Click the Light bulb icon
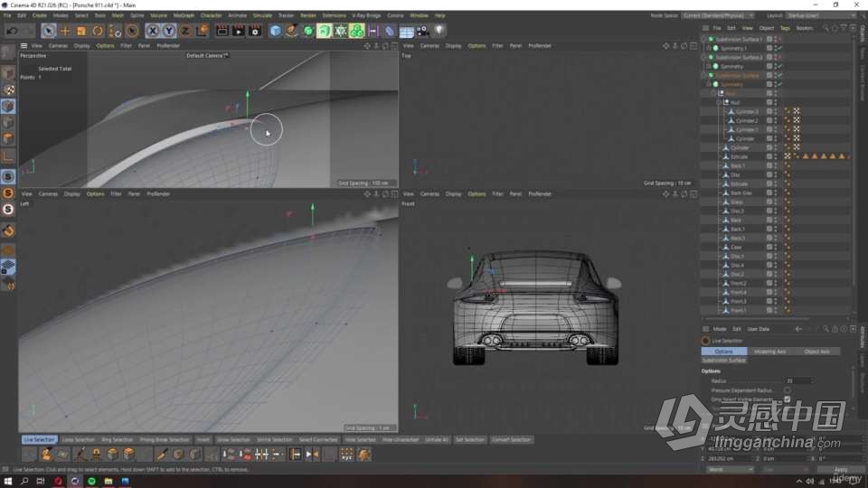This screenshot has height=488, width=868. point(439,31)
